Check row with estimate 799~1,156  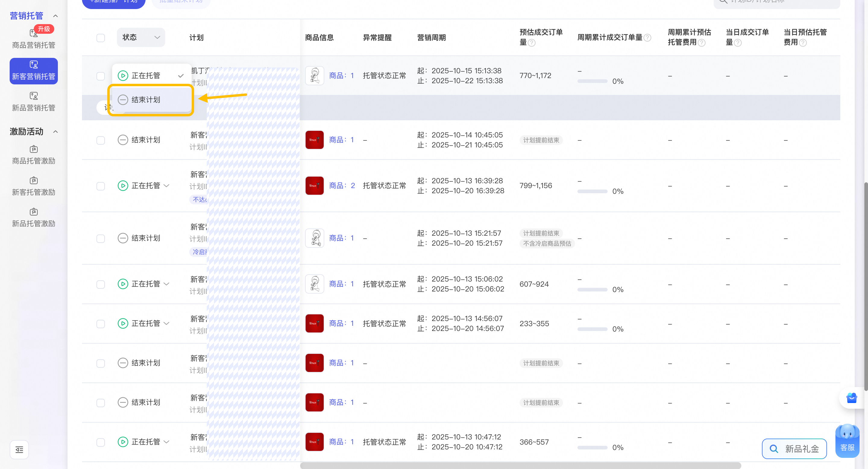pos(100,186)
